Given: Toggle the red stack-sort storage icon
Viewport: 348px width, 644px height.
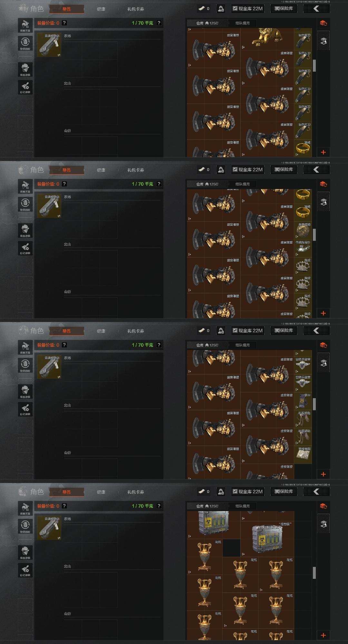Looking at the screenshot, I should (x=324, y=23).
